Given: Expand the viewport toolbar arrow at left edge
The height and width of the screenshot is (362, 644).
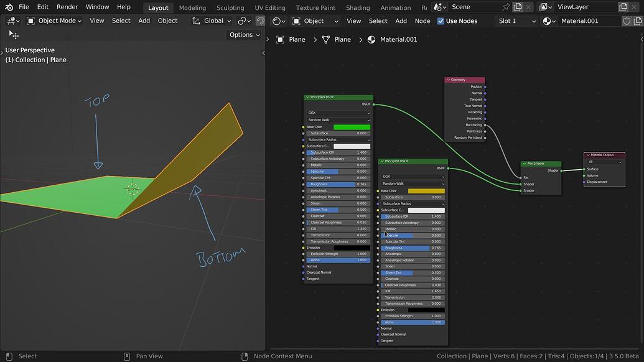Looking at the screenshot, I should coord(2,52).
